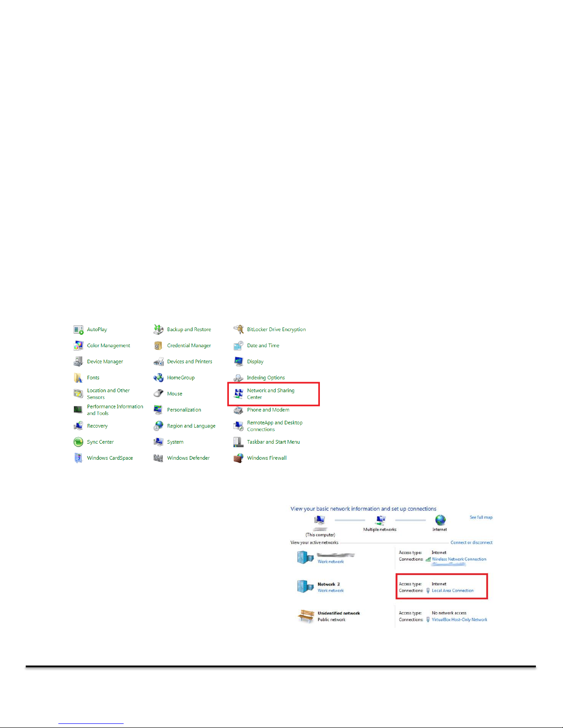This screenshot has height=728, width=563.
Task: Click View your active networks heading
Action: click(x=314, y=542)
